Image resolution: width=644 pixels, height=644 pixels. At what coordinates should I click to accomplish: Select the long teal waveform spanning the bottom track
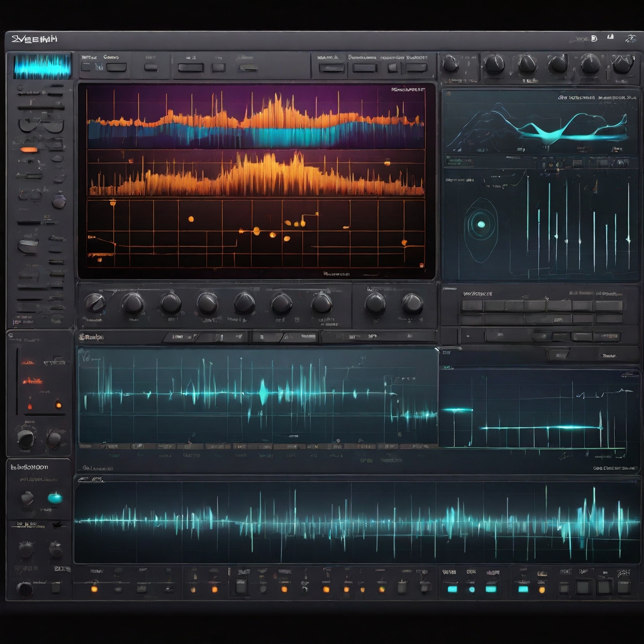[357, 522]
